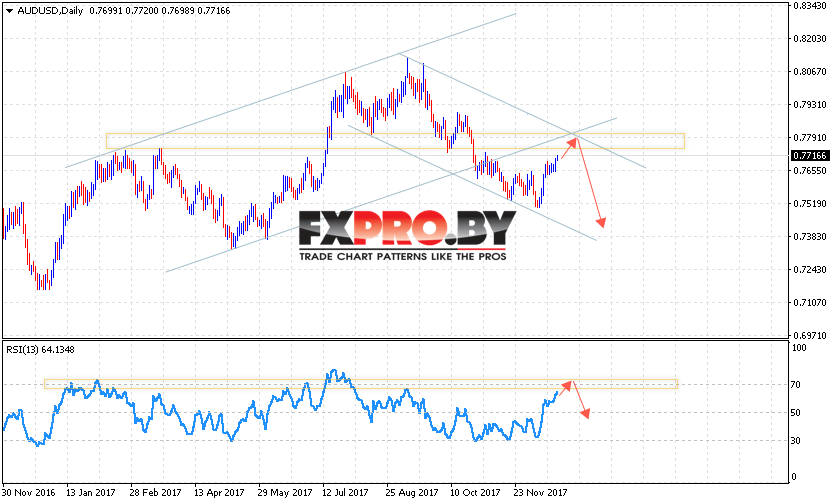Select the OHLC low value 0.76989
This screenshot has height=504, width=831.
pyautogui.click(x=178, y=11)
